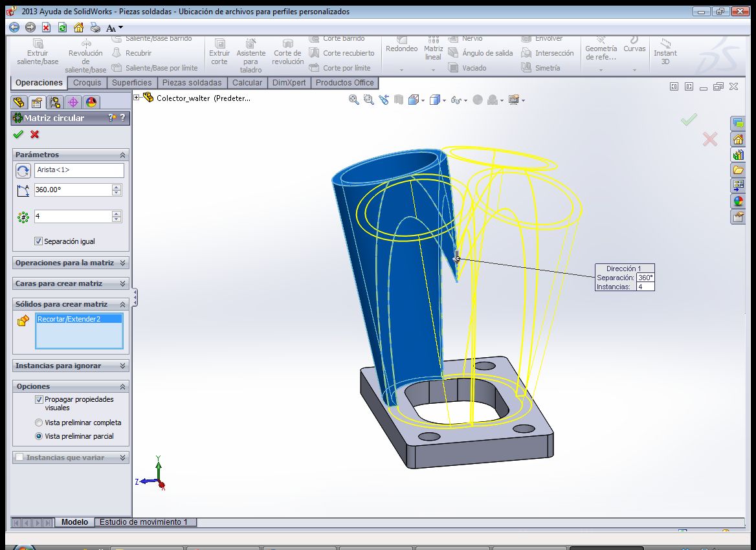Screen dimensions: 756x550
Task: Expand Caras para crear matriz section
Action: pos(122,283)
